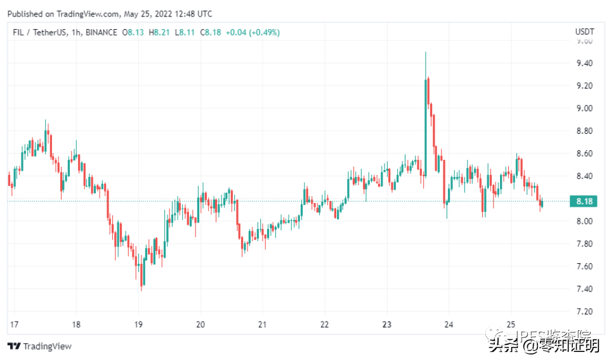Click date label 19 on time axis
Screen dimensions: 611x364
(138, 324)
